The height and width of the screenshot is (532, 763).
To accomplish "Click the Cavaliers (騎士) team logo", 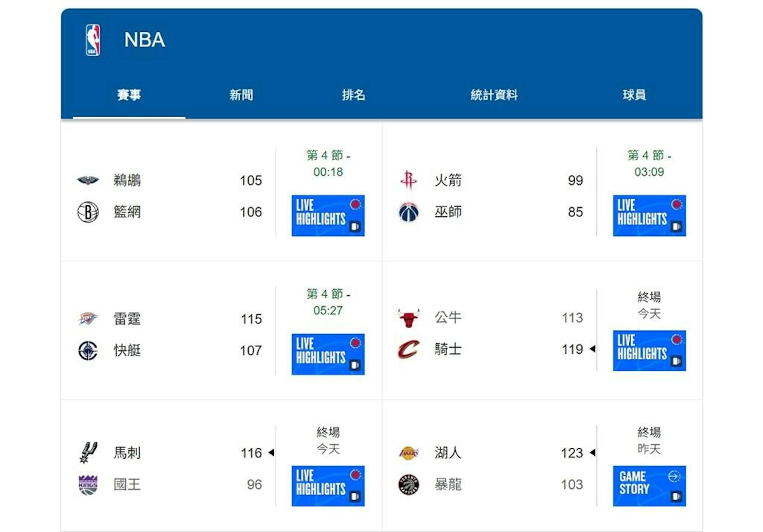I will point(409,349).
